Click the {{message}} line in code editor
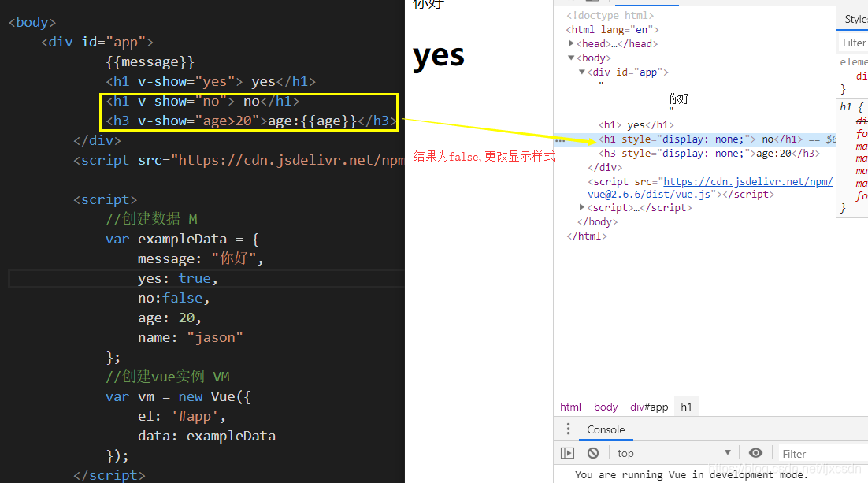The height and width of the screenshot is (483, 868). point(150,61)
